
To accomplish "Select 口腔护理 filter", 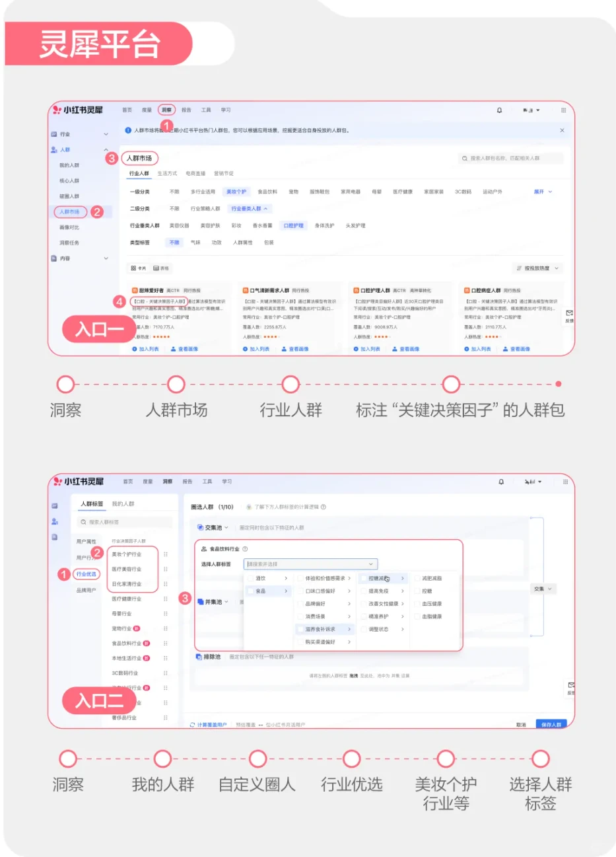I will point(294,226).
